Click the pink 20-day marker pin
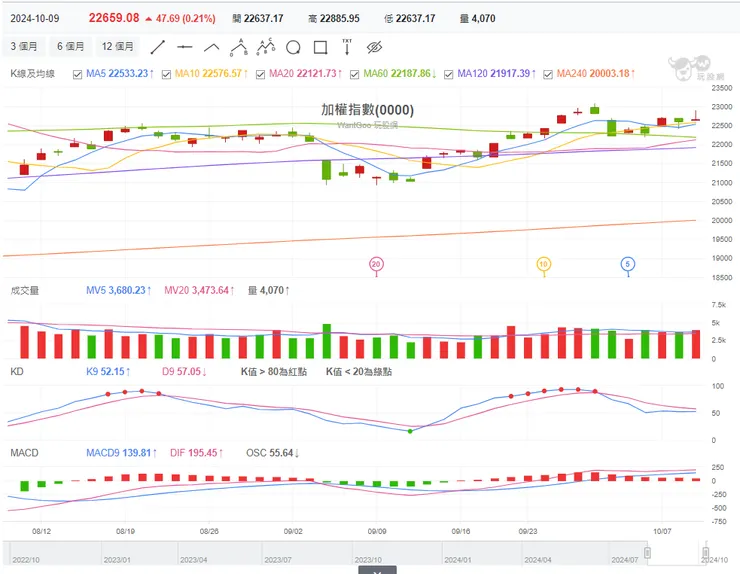 376,264
